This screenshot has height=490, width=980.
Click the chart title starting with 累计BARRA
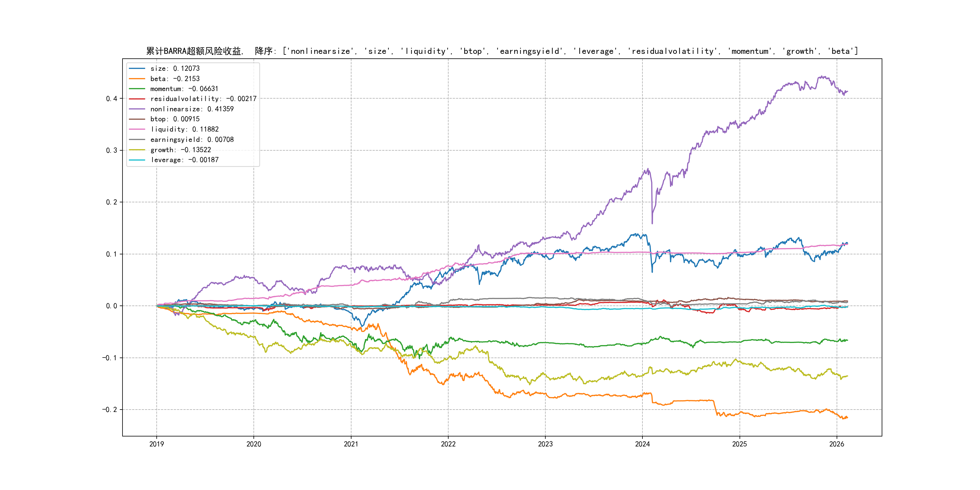pyautogui.click(x=502, y=51)
